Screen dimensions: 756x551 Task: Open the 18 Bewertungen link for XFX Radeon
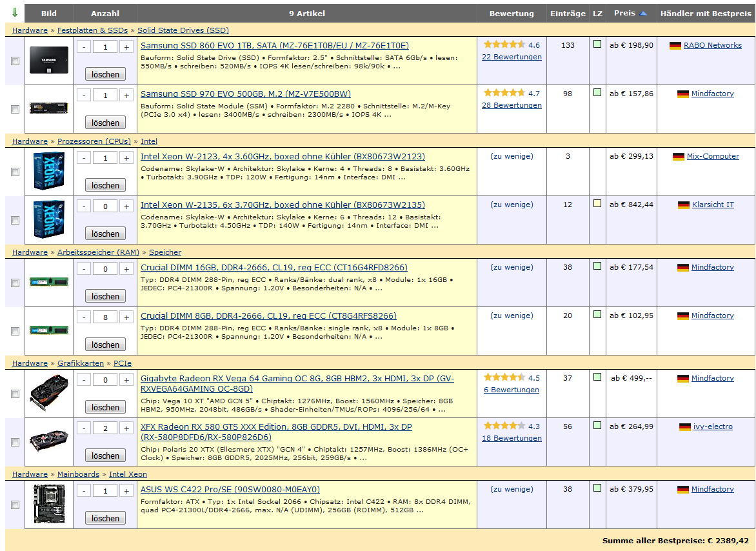point(512,438)
